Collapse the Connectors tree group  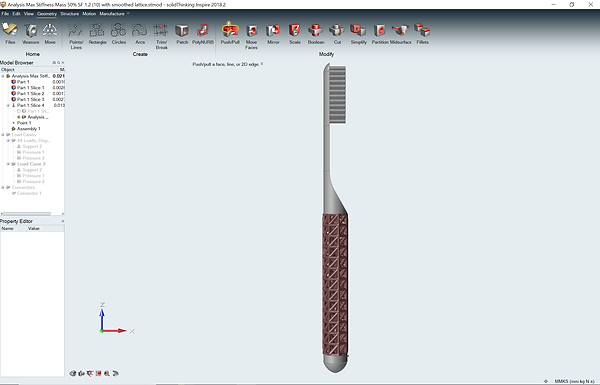[3, 188]
